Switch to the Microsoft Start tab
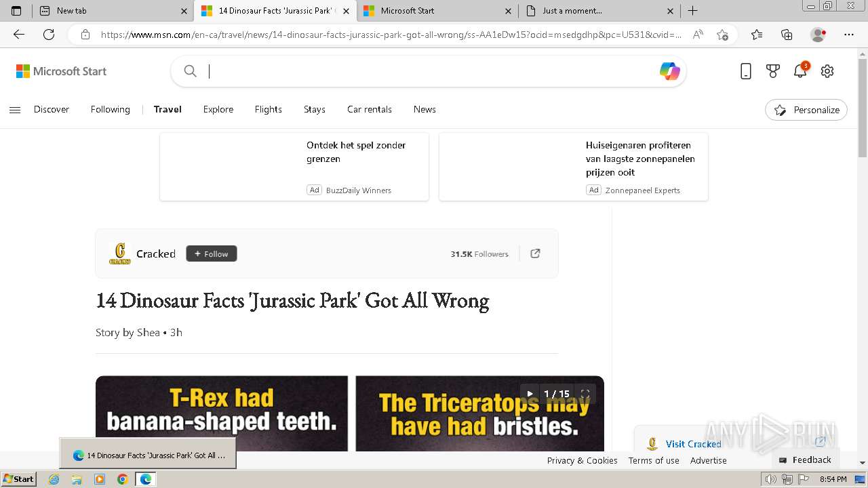This screenshot has height=488, width=868. [x=438, y=11]
